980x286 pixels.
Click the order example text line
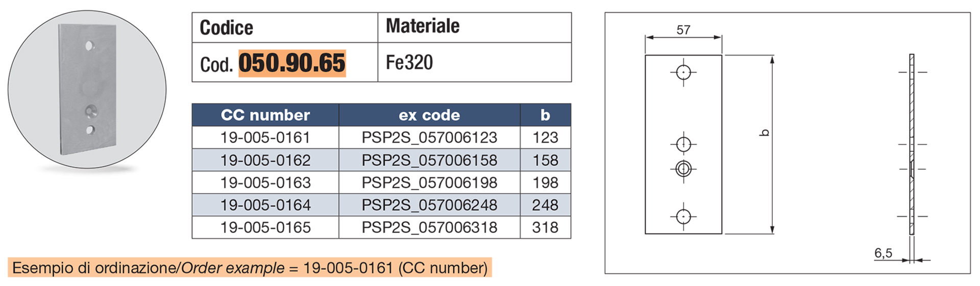click(x=250, y=268)
